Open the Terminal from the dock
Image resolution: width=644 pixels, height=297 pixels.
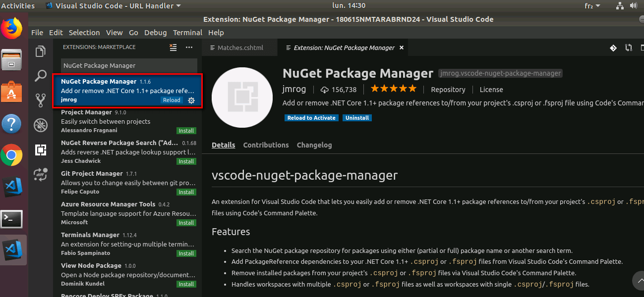click(x=11, y=218)
